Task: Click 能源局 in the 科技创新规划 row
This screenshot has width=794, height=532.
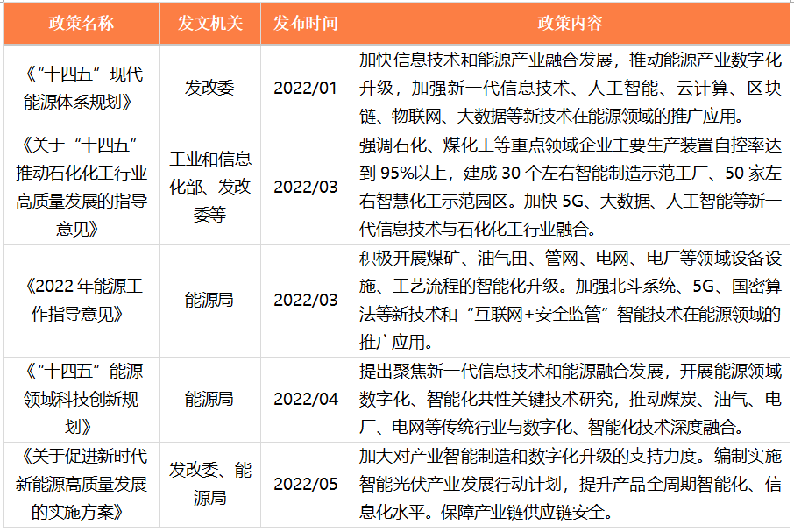Action: coord(209,400)
